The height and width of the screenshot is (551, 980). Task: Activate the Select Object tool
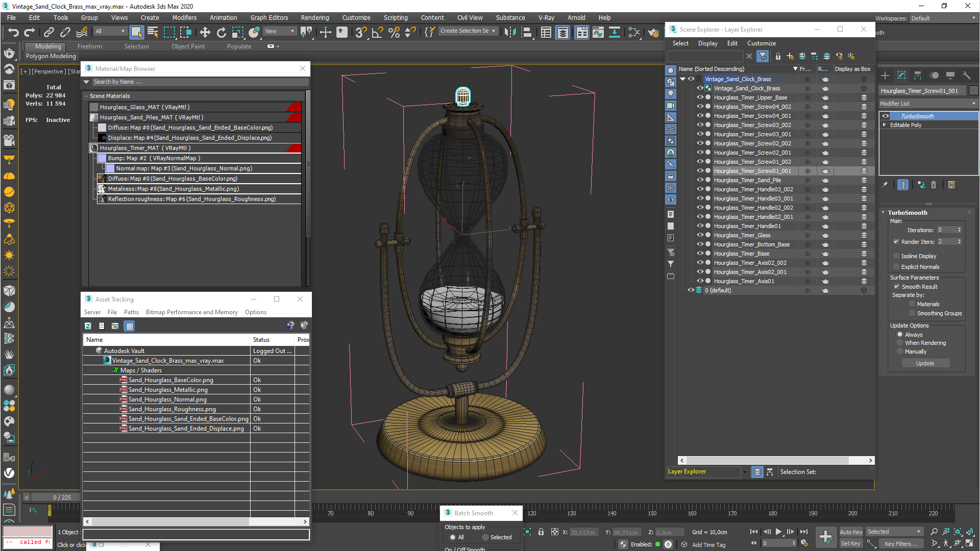(136, 32)
